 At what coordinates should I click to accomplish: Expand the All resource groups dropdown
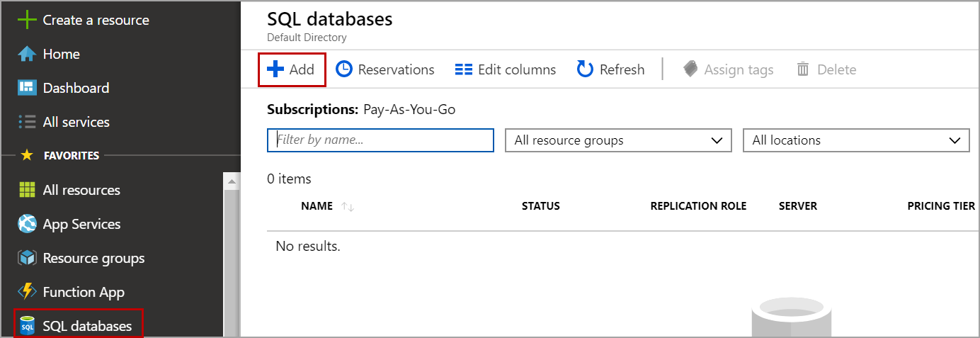[x=617, y=140]
